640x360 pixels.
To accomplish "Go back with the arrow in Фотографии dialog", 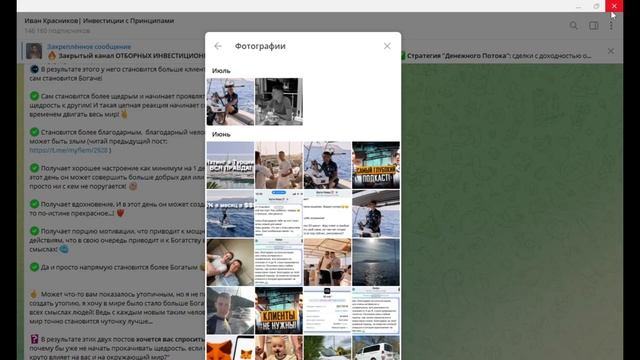I will pos(218,46).
